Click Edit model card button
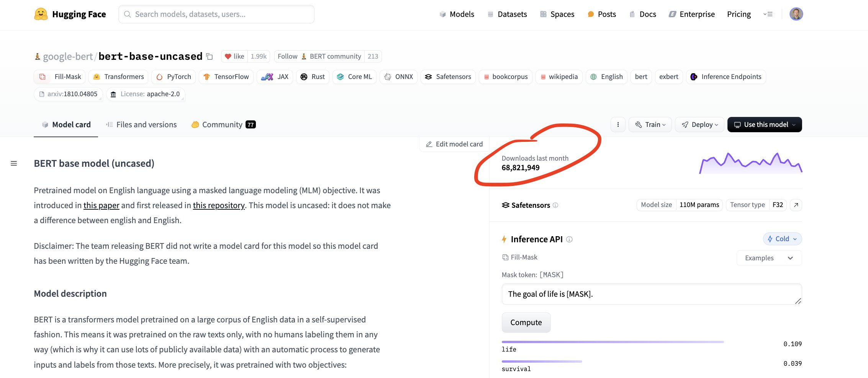 [454, 144]
